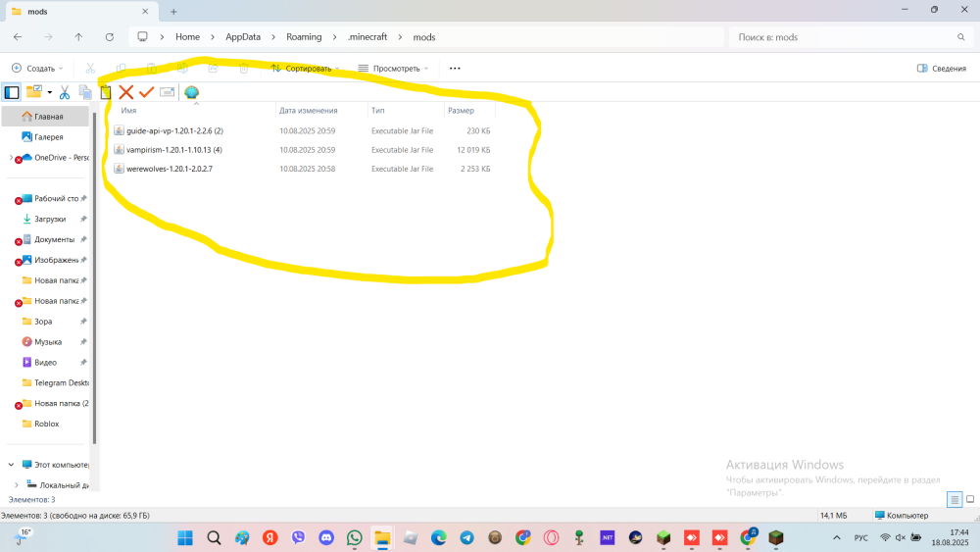This screenshot has height=552, width=980.
Task: Click the clipboard Paste icon
Action: coord(106,92)
